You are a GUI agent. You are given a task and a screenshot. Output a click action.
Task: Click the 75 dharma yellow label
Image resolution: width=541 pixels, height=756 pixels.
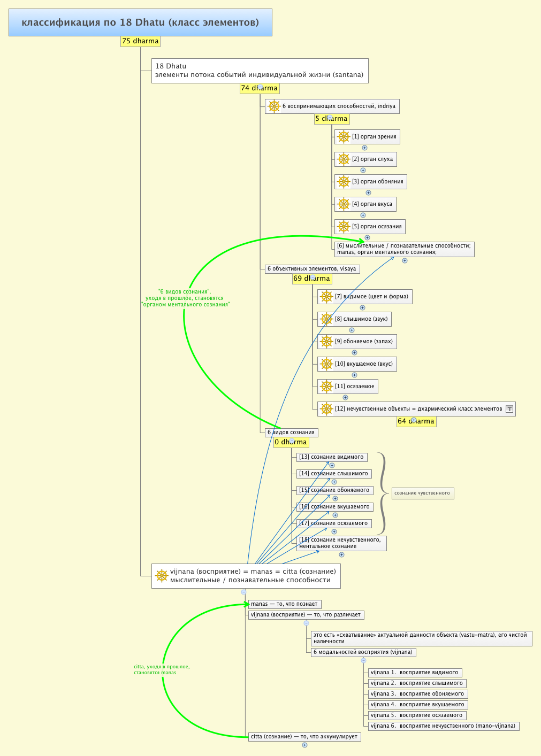click(140, 41)
